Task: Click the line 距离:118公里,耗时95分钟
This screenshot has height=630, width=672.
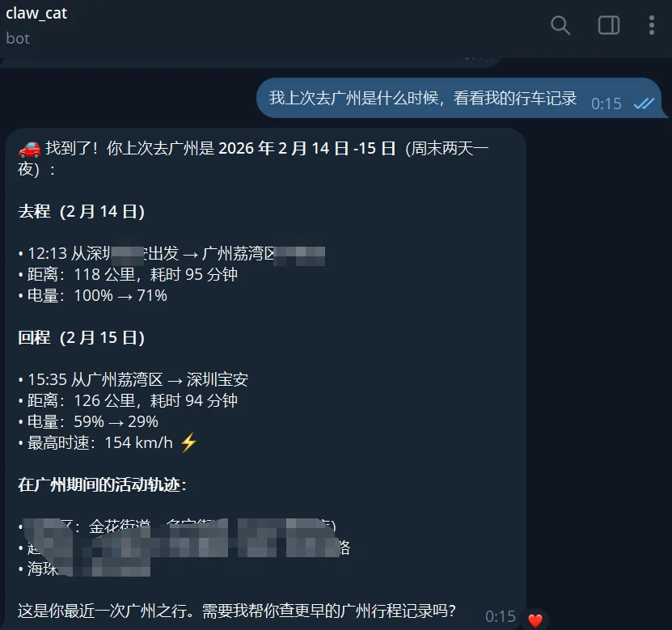Action: tap(128, 274)
